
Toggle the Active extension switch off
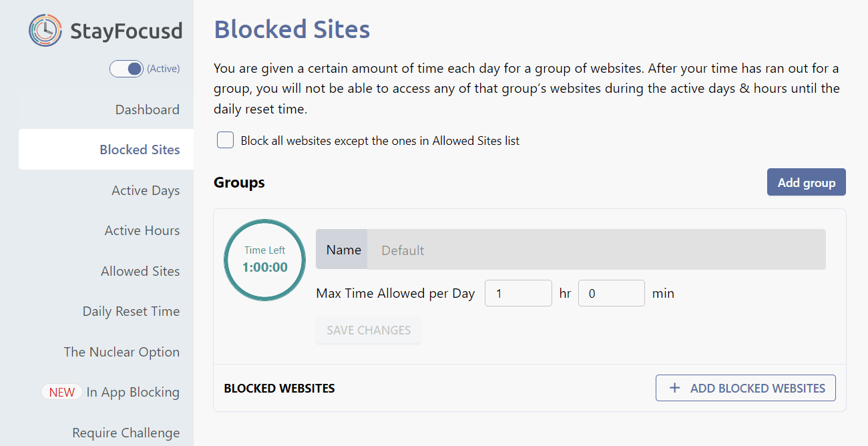[x=127, y=69]
